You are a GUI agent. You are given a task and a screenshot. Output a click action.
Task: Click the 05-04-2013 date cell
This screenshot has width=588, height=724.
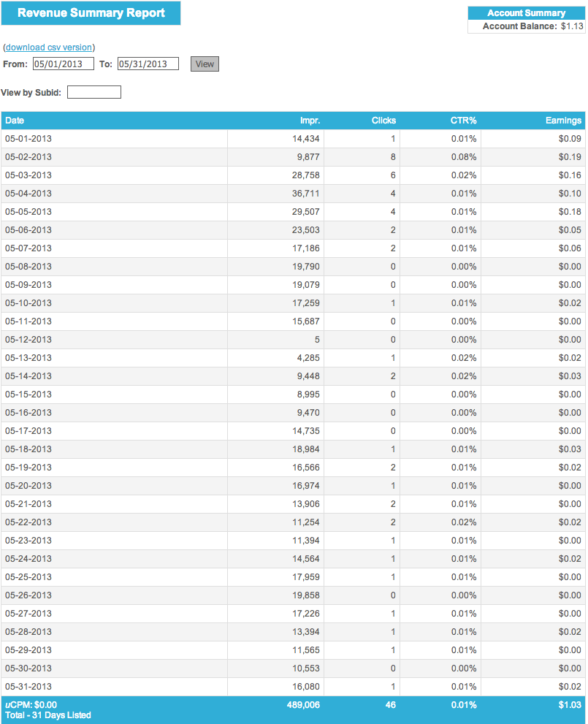(x=28, y=194)
